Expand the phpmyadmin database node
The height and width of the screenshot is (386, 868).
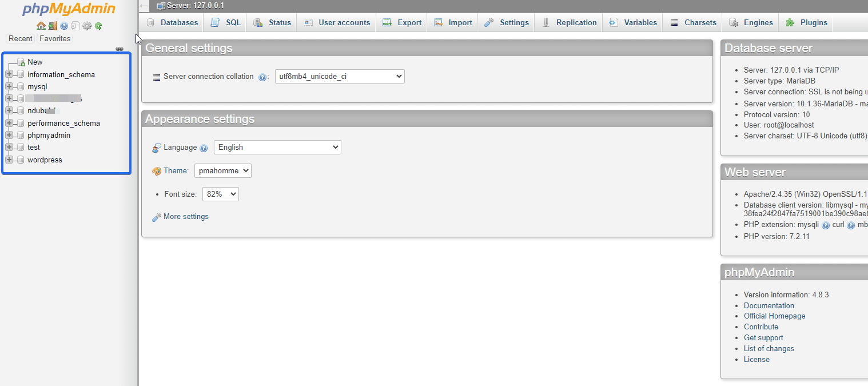click(9, 135)
